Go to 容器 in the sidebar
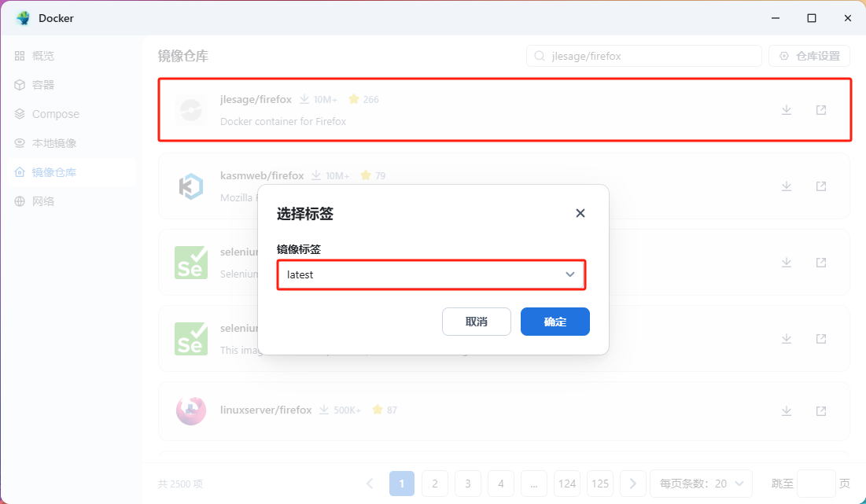The width and height of the screenshot is (866, 504). click(72, 85)
